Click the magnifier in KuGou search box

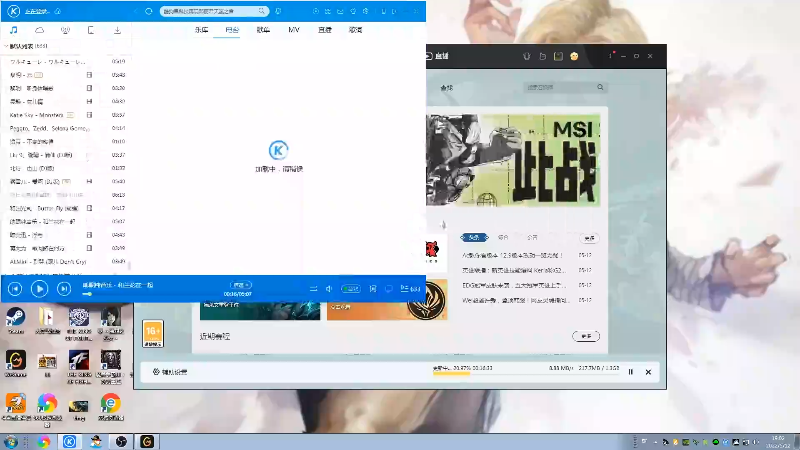tap(261, 11)
